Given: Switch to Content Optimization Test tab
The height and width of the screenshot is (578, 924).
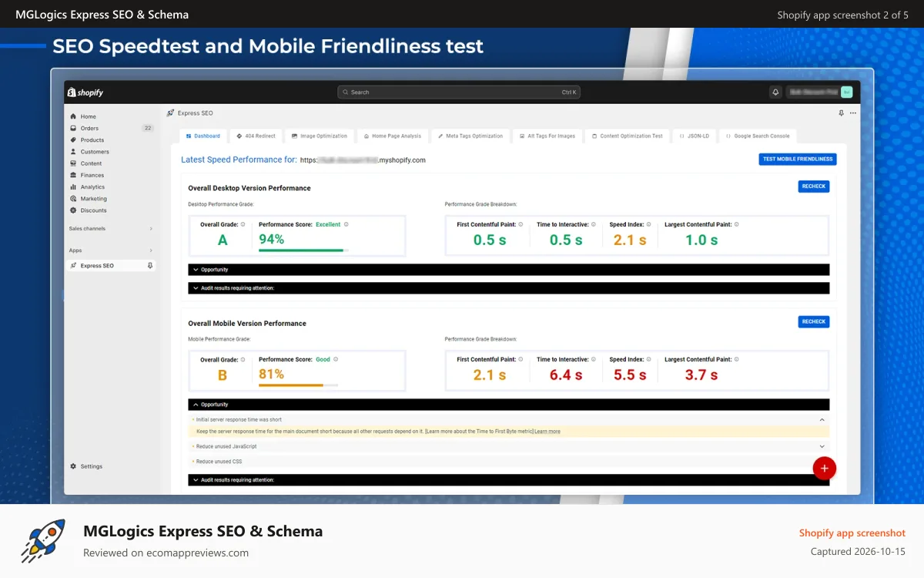Looking at the screenshot, I should click(627, 136).
